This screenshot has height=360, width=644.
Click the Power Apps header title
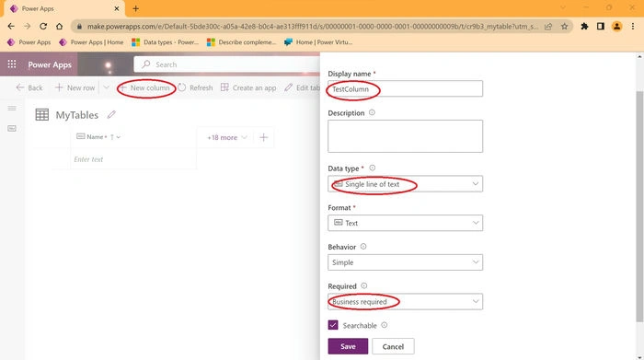(50, 64)
